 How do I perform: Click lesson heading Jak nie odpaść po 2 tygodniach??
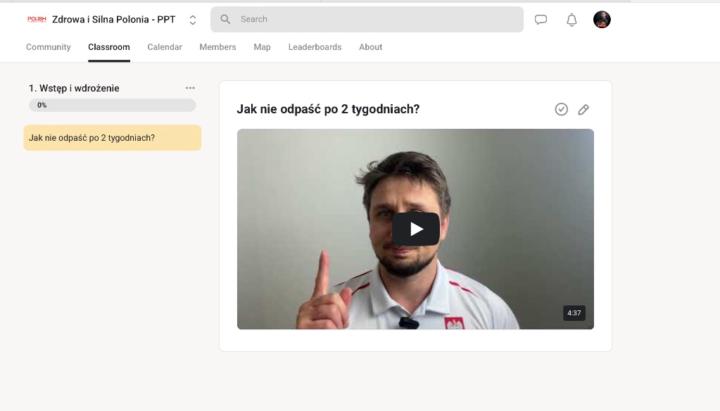(328, 109)
